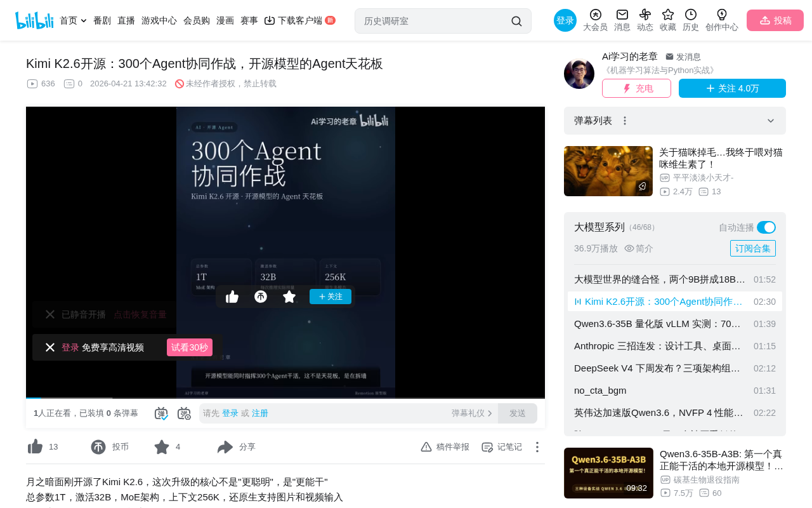Click the 充电 button
812x508 pixels.
pos(636,88)
